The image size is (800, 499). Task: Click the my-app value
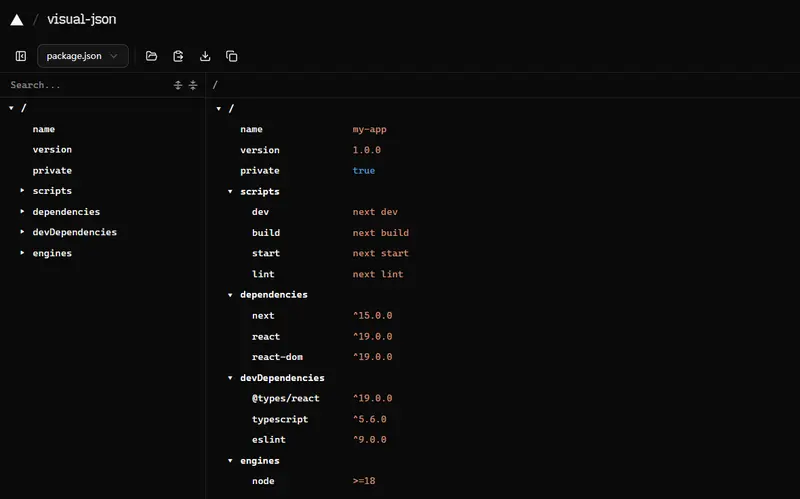click(369, 129)
